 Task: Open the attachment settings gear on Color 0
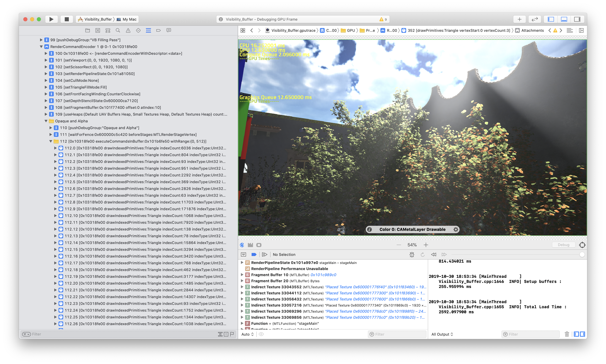point(456,229)
